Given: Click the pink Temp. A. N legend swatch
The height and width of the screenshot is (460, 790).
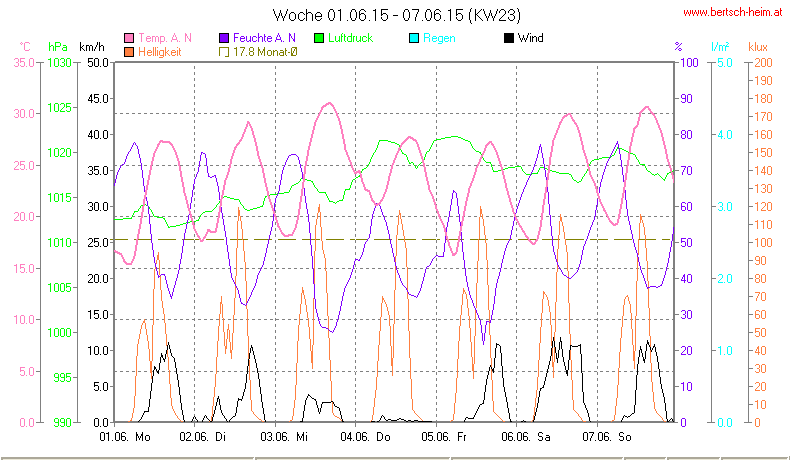Looking at the screenshot, I should point(129,38).
